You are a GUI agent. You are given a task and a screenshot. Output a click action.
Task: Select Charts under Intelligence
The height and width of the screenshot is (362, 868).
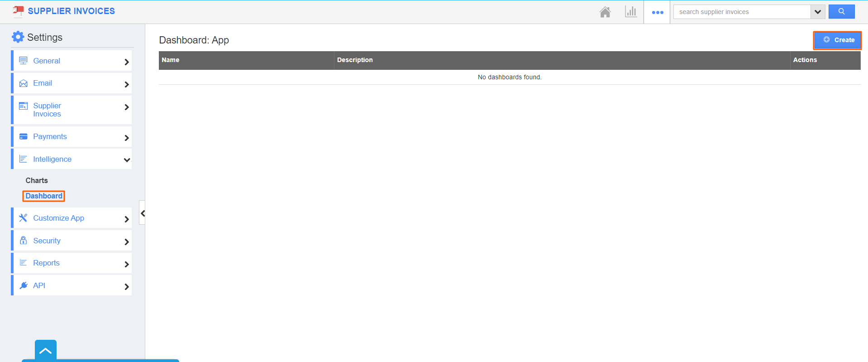37,180
